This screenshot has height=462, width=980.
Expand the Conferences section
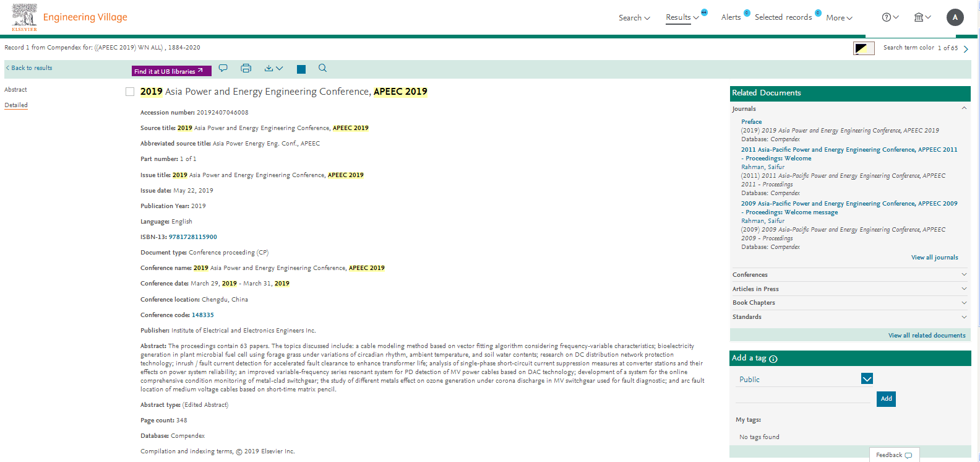pyautogui.click(x=964, y=274)
